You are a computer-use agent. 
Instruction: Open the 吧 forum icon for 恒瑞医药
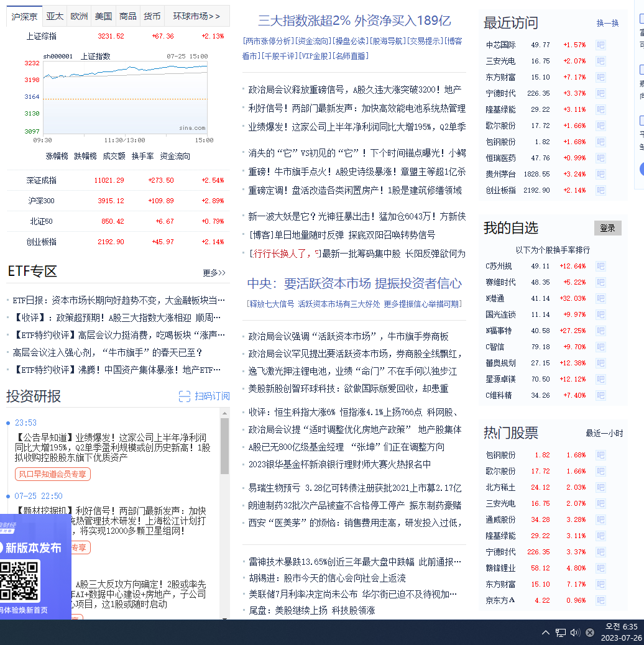pyautogui.click(x=600, y=158)
